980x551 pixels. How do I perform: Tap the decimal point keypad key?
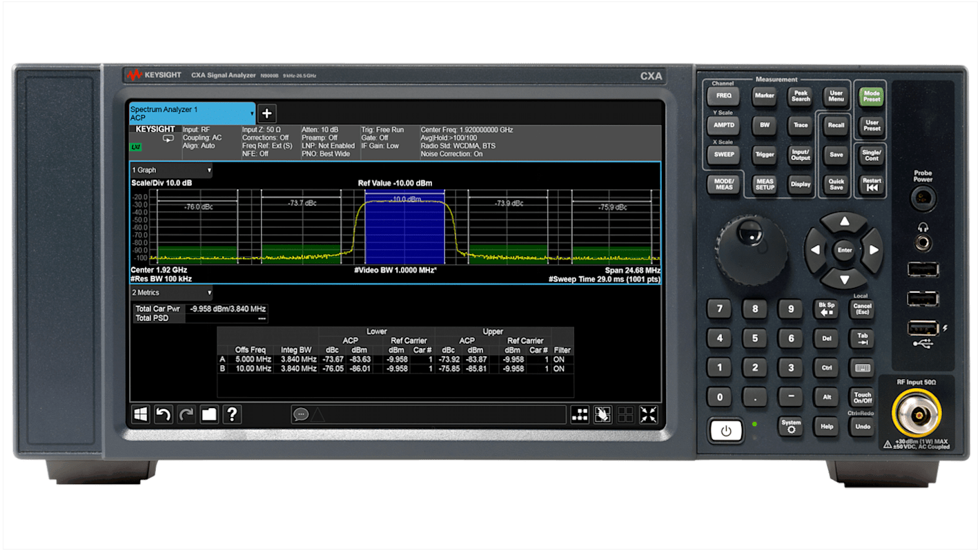tap(755, 397)
